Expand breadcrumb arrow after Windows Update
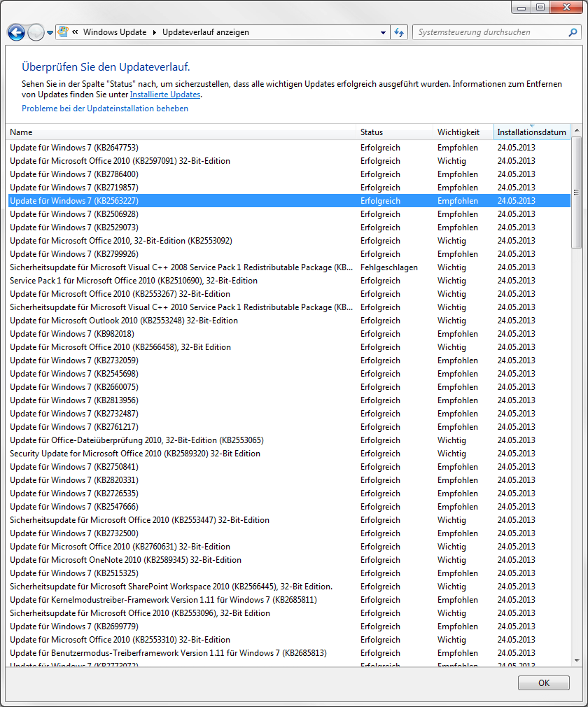Screen dimensions: 588x707 point(154,32)
